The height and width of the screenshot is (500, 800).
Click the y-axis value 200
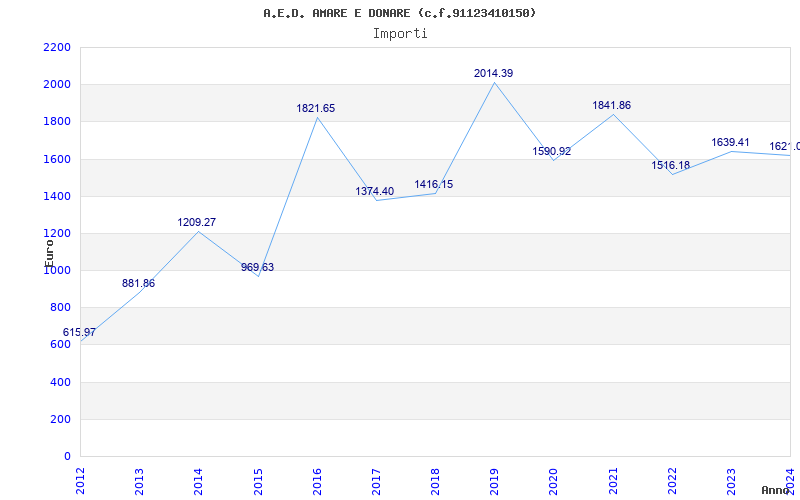coord(61,419)
